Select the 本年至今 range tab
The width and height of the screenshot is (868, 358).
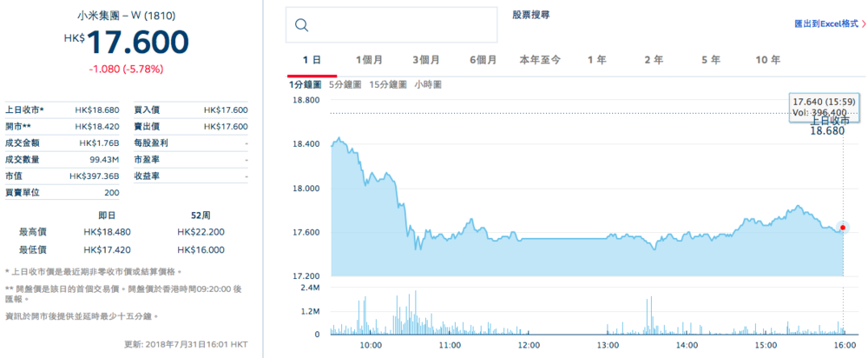click(540, 60)
